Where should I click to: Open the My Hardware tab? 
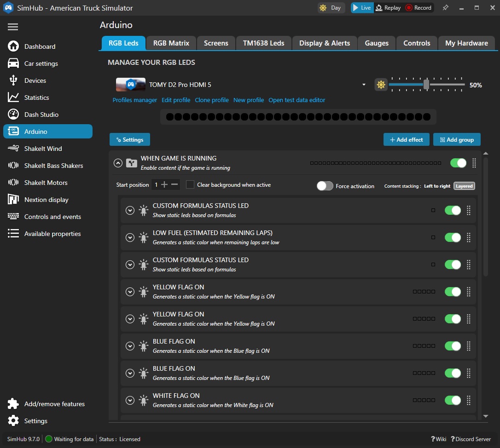point(466,43)
